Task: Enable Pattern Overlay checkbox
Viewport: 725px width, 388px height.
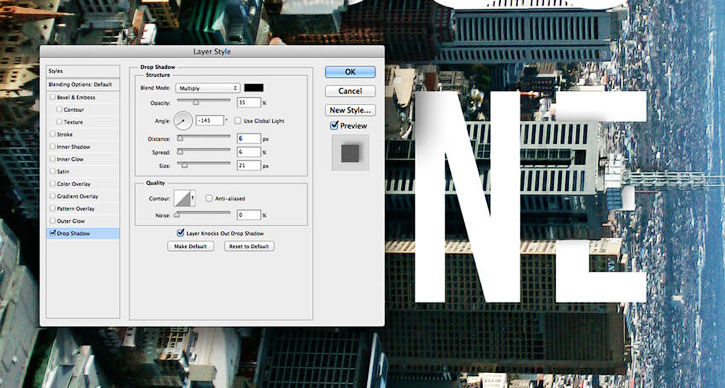Action: pos(53,209)
